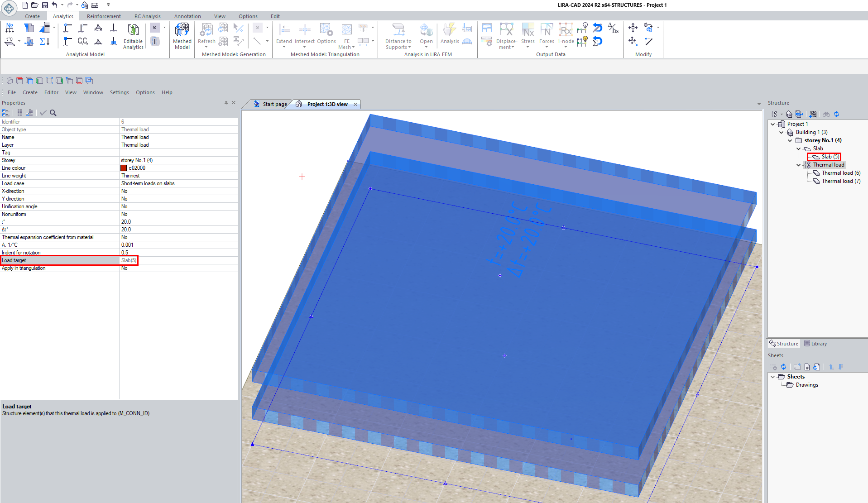The width and height of the screenshot is (868, 503).
Task: Click the Line colour c02000 red swatch
Action: tap(124, 168)
